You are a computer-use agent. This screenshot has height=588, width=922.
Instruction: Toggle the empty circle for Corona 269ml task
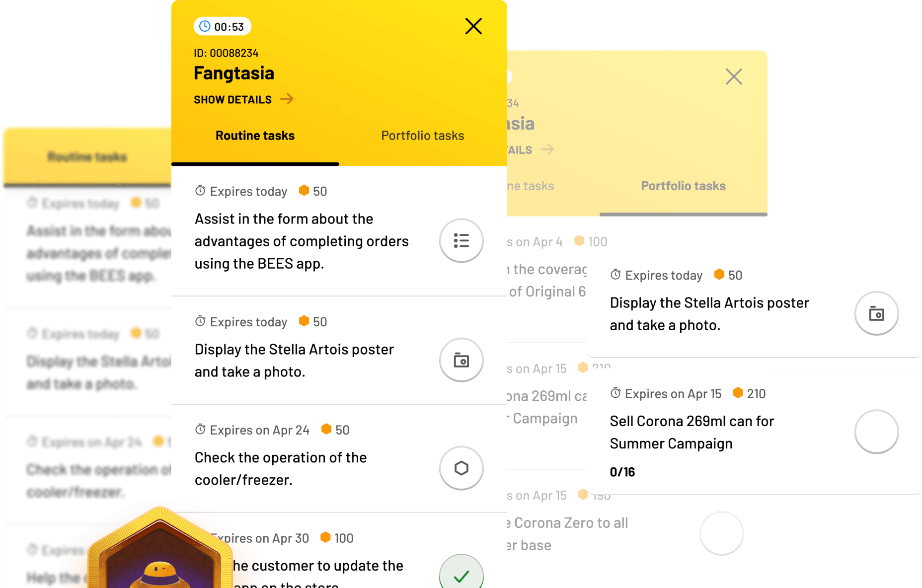click(876, 432)
